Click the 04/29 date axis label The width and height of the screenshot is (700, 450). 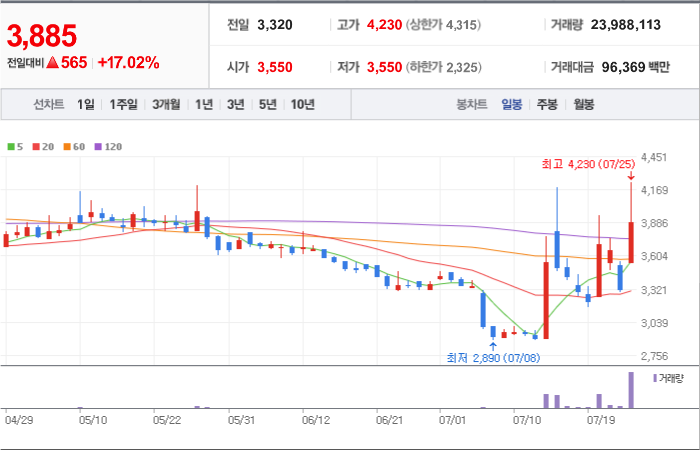pyautogui.click(x=19, y=420)
